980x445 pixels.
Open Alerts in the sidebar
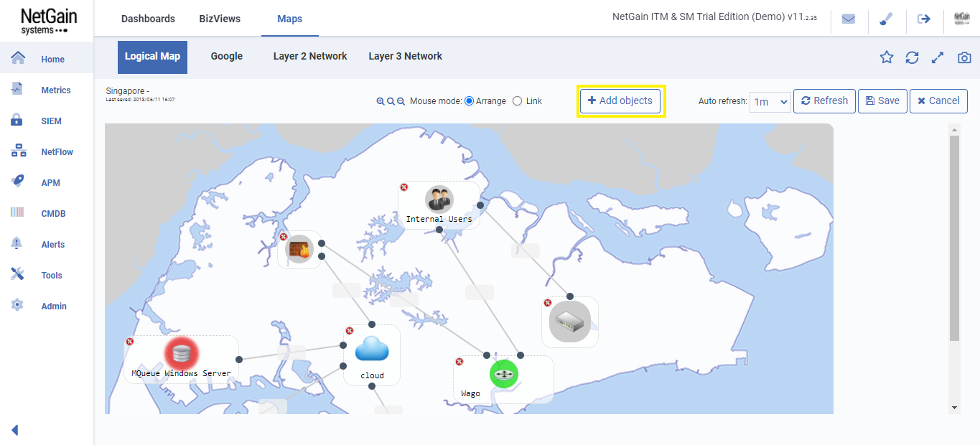click(x=47, y=244)
